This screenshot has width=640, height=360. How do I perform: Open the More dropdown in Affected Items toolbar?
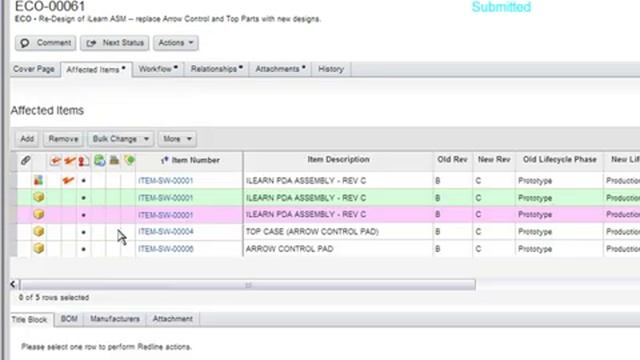click(177, 139)
